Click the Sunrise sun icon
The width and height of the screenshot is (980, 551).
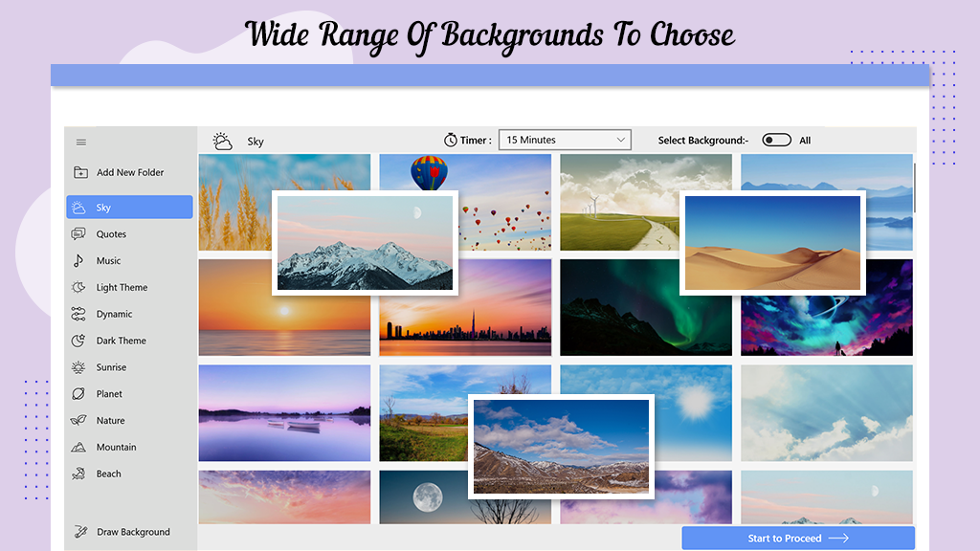(x=78, y=367)
